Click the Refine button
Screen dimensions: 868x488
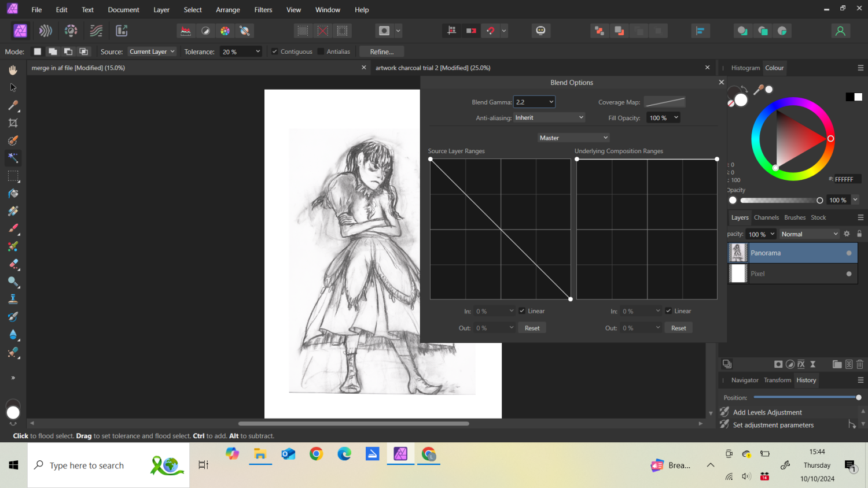[x=381, y=51]
